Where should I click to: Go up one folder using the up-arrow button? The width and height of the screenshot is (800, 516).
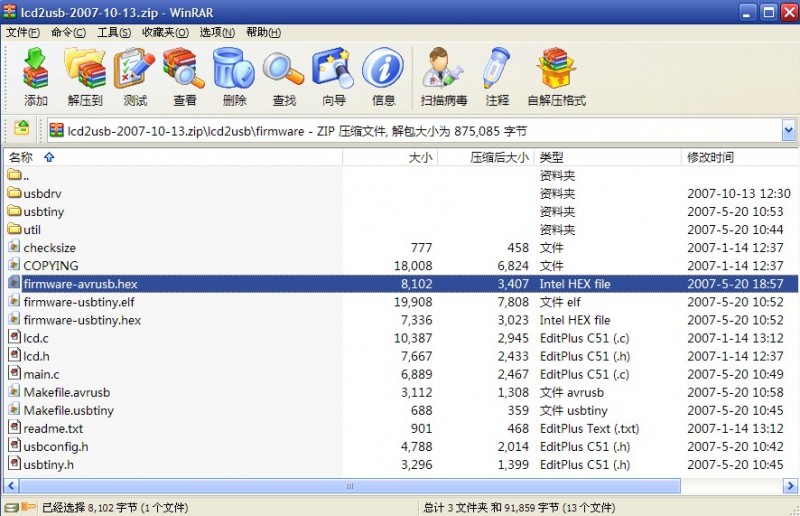pyautogui.click(x=21, y=130)
